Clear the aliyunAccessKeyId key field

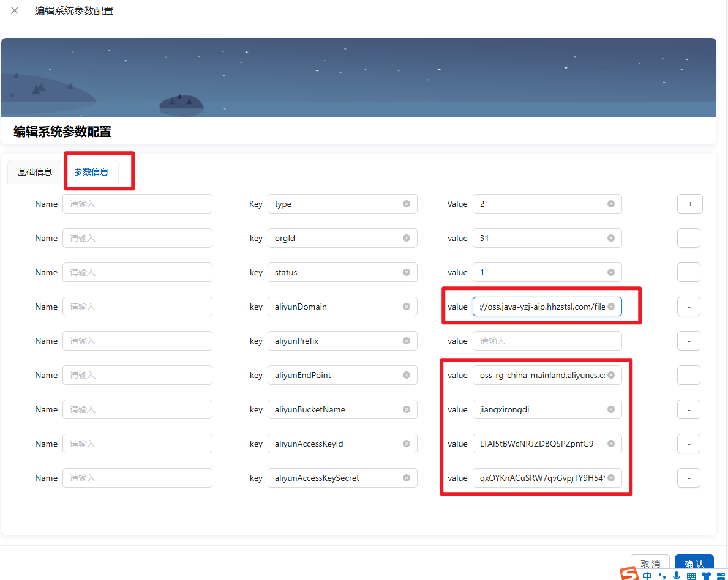click(407, 444)
